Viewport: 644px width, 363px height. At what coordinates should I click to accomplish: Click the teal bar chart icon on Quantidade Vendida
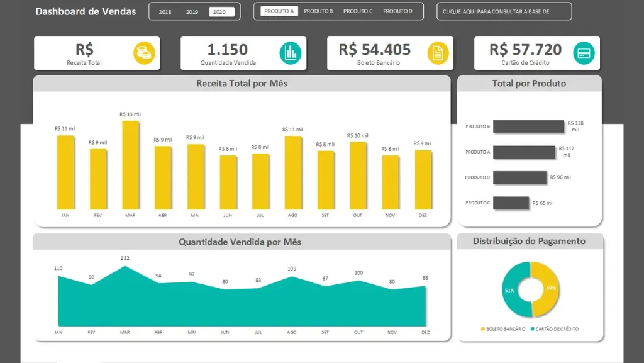pos(291,53)
